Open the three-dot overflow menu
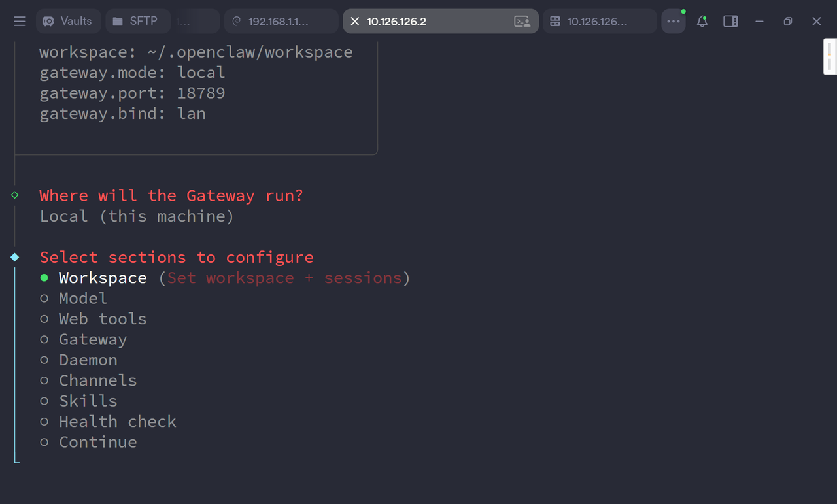 click(x=674, y=21)
